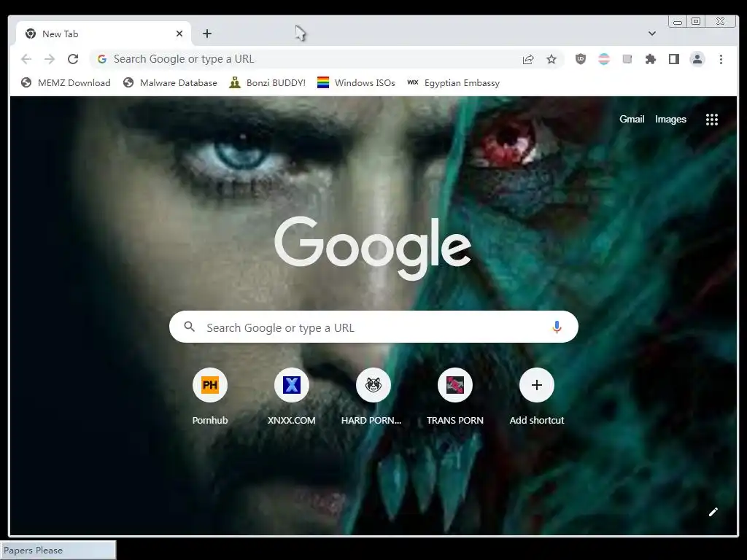Open the Windows ISOs bookmark
747x560 pixels.
(x=356, y=83)
